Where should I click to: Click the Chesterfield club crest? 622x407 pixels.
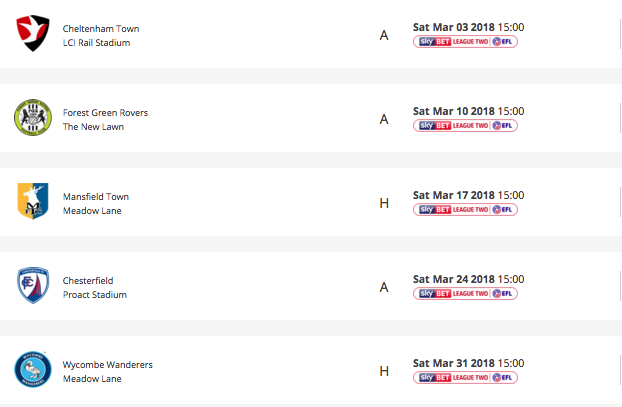[x=33, y=287]
